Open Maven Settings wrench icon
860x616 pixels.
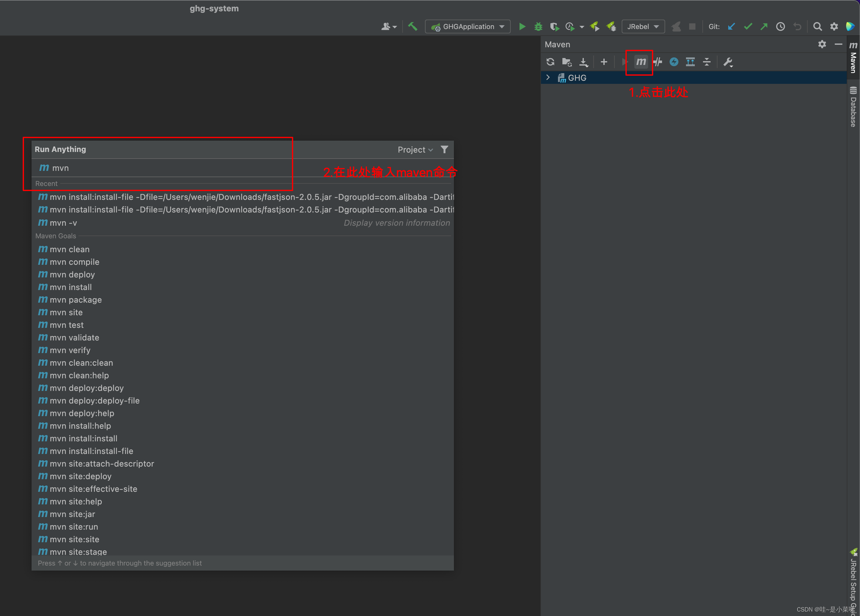728,62
